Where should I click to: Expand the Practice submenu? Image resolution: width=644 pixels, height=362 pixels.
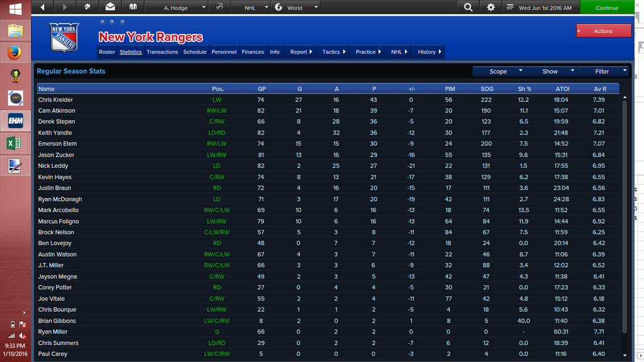[367, 52]
